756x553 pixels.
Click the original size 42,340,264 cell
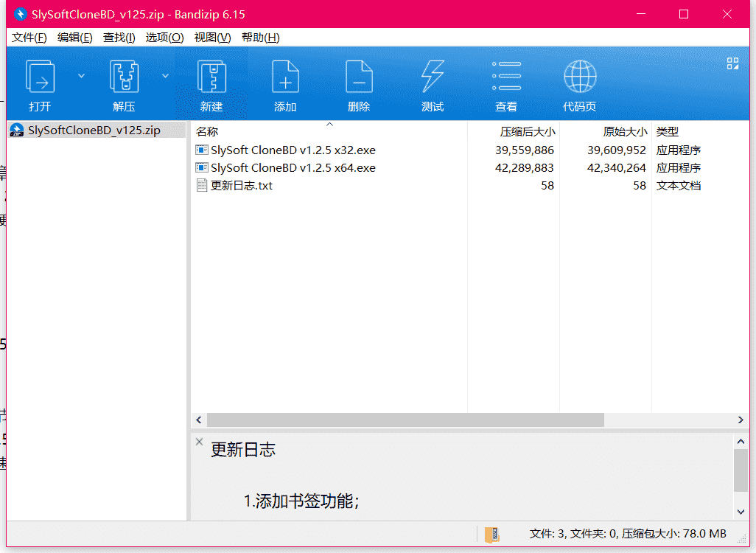(617, 168)
